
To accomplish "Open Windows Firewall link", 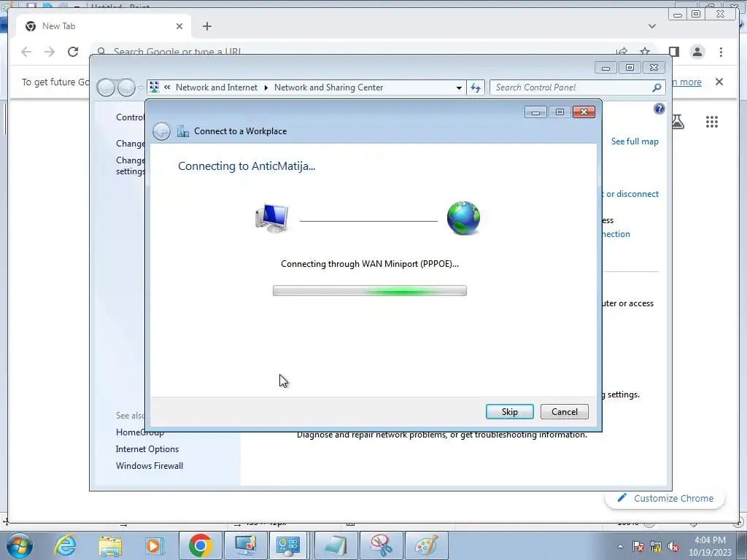I will [150, 466].
